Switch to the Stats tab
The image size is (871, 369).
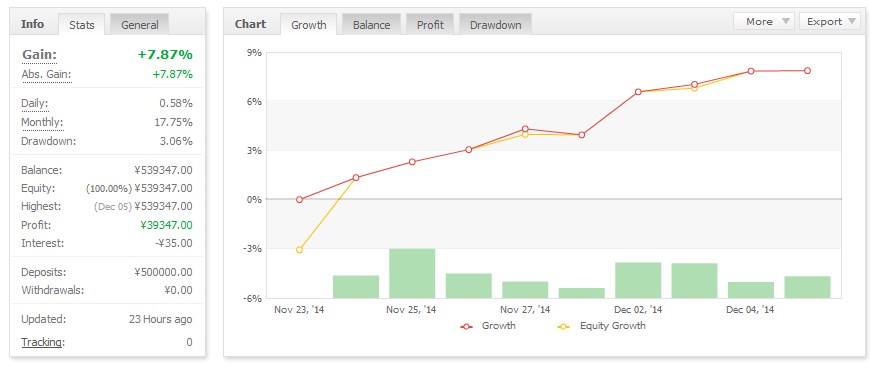click(82, 24)
